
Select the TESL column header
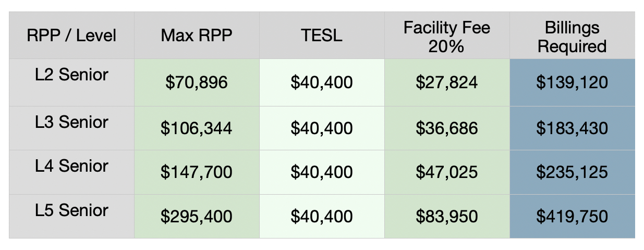(322, 35)
